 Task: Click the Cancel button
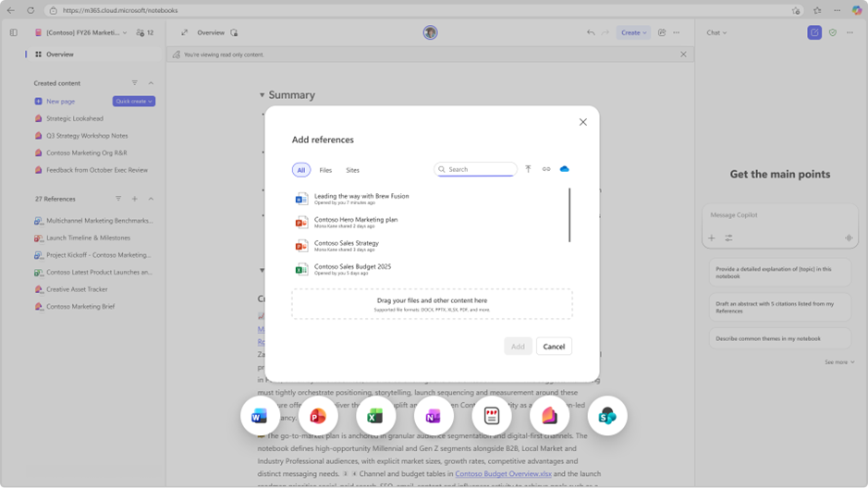coord(554,347)
